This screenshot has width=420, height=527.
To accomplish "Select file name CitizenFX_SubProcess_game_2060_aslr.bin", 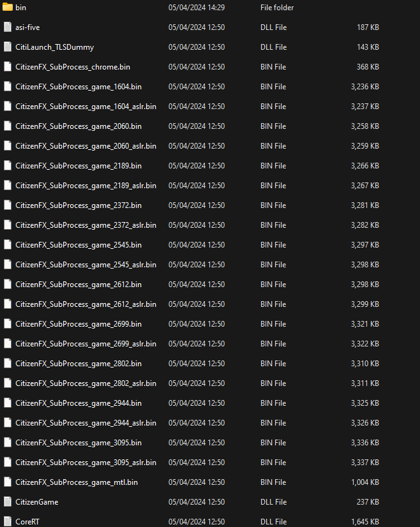I will (x=86, y=146).
